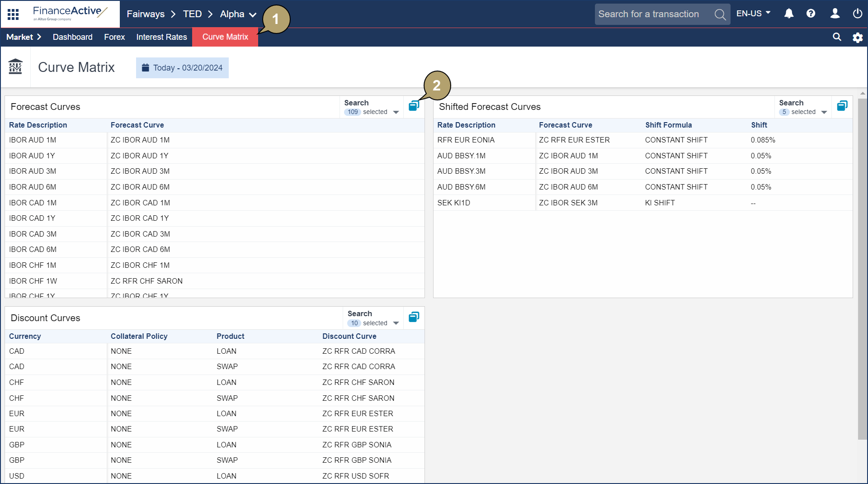Click ZC IBOR SEK 3M cell
Viewport: 868px width, 484px height.
click(568, 203)
